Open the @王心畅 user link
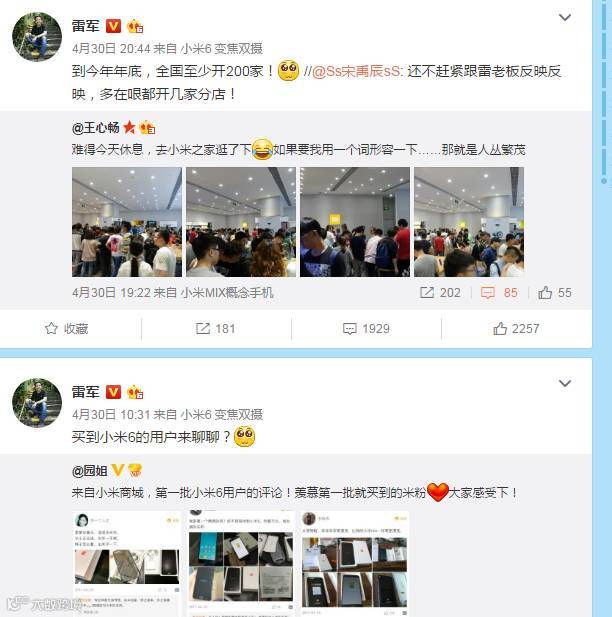This screenshot has height=617, width=612. (96, 127)
